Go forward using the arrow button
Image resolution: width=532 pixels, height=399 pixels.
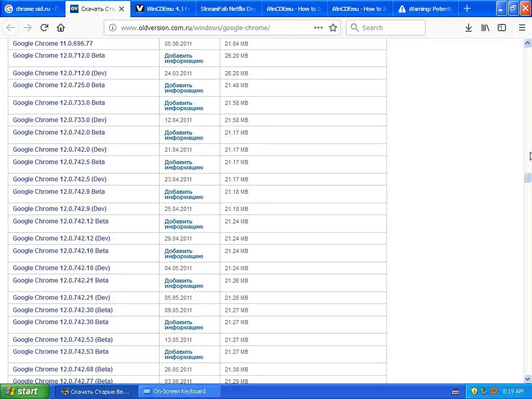[x=28, y=28]
